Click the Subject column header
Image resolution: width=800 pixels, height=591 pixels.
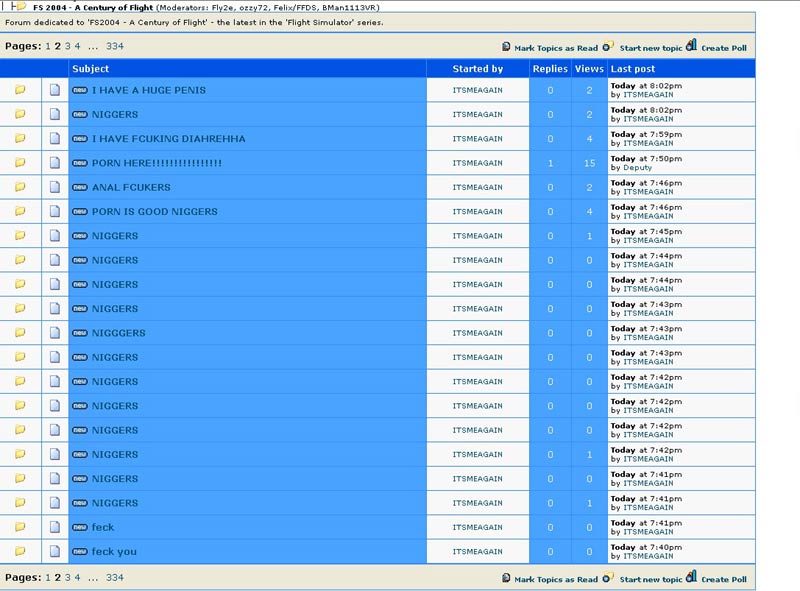91,69
